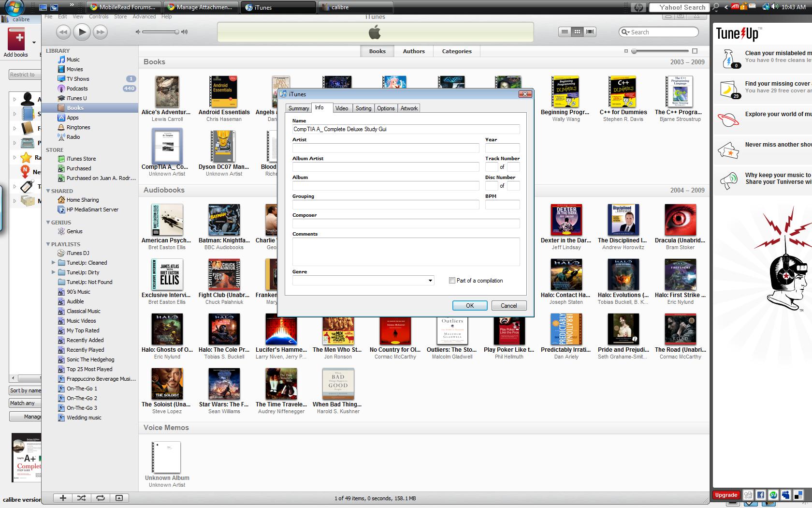The width and height of the screenshot is (812, 508).
Task: Click the Name field in the dialog
Action: pos(406,129)
